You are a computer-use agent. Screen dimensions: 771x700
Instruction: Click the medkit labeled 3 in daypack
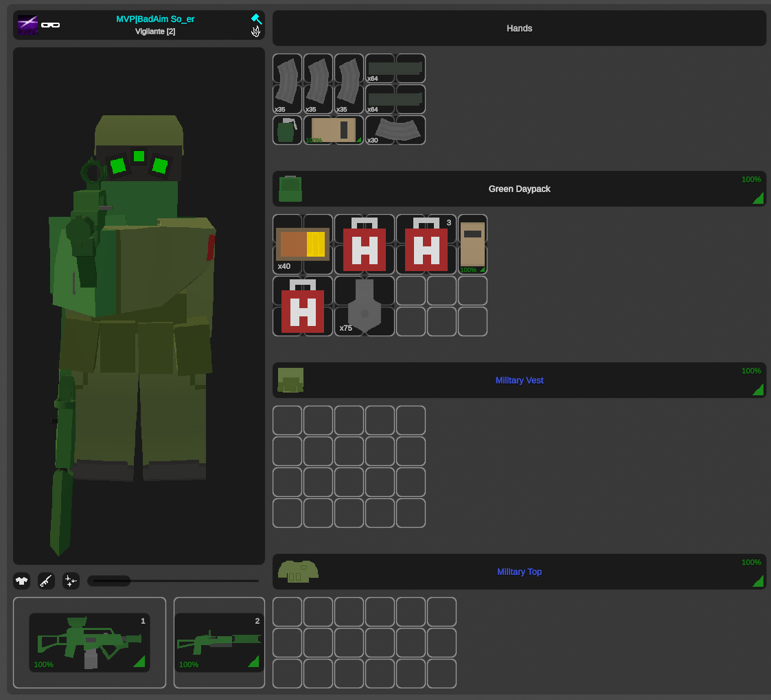pos(426,244)
